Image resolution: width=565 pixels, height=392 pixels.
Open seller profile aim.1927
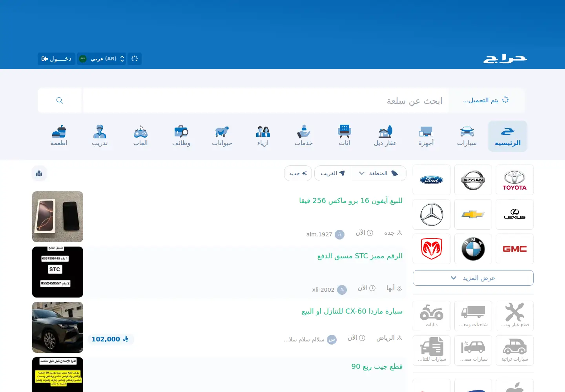point(325,234)
